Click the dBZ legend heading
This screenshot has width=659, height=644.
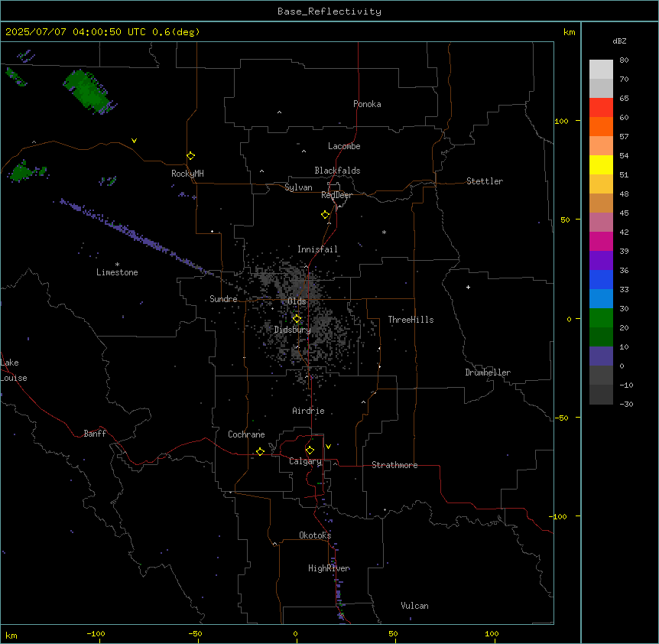click(x=619, y=41)
